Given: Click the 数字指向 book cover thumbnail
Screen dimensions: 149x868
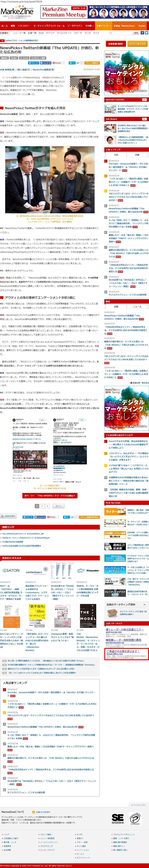Looking at the screenshot, I should [37, 616].
